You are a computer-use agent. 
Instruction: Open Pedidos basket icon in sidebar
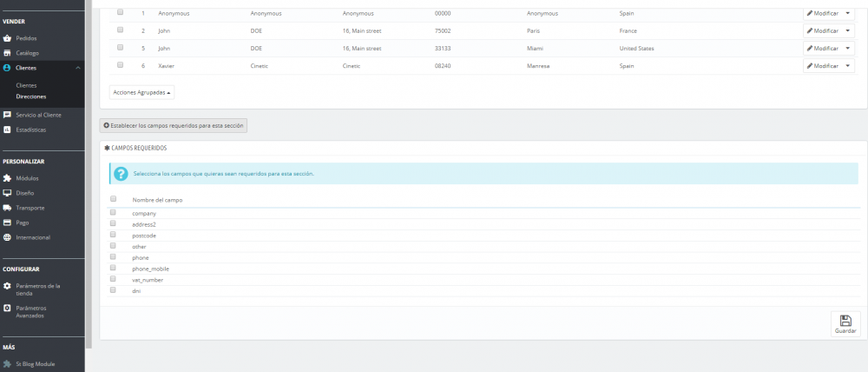coord(7,38)
